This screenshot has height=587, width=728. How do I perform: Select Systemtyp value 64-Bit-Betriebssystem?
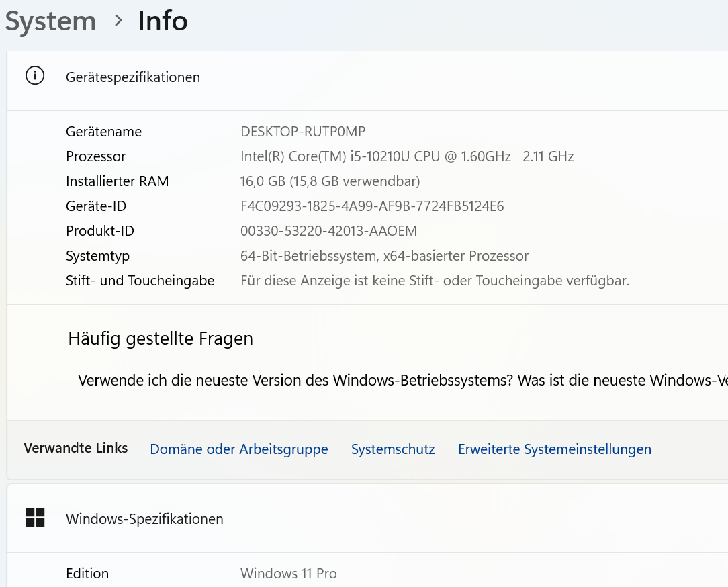point(384,256)
